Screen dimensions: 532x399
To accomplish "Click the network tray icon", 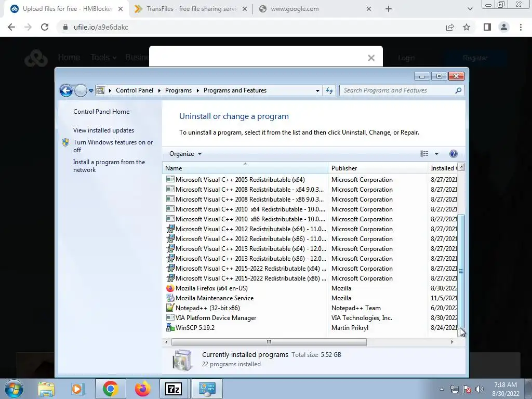I will [x=454, y=389].
